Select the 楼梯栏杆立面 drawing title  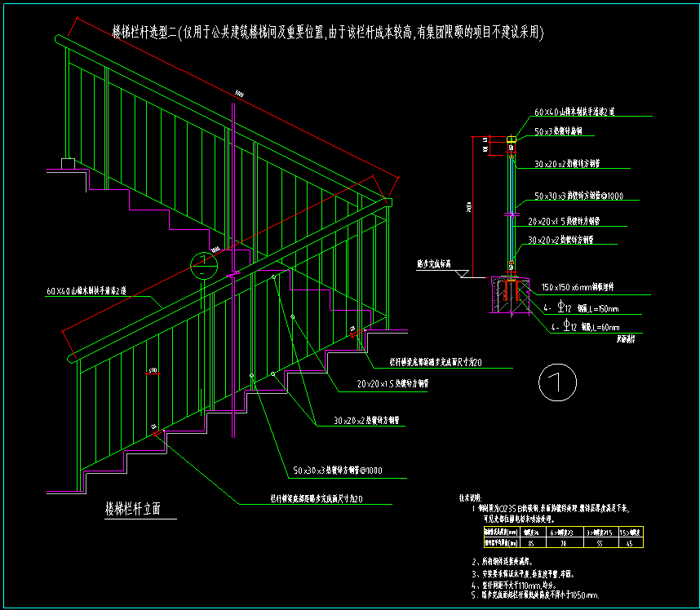click(133, 509)
